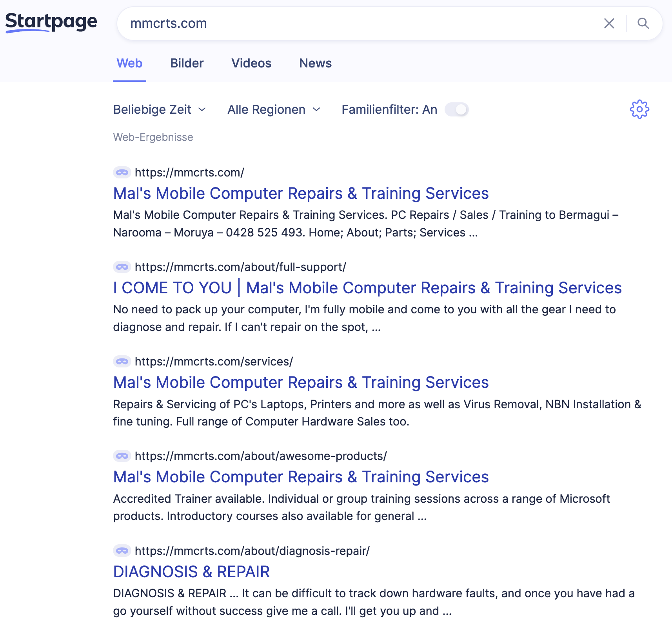Open the News tab
This screenshot has height=629, width=672.
click(315, 63)
